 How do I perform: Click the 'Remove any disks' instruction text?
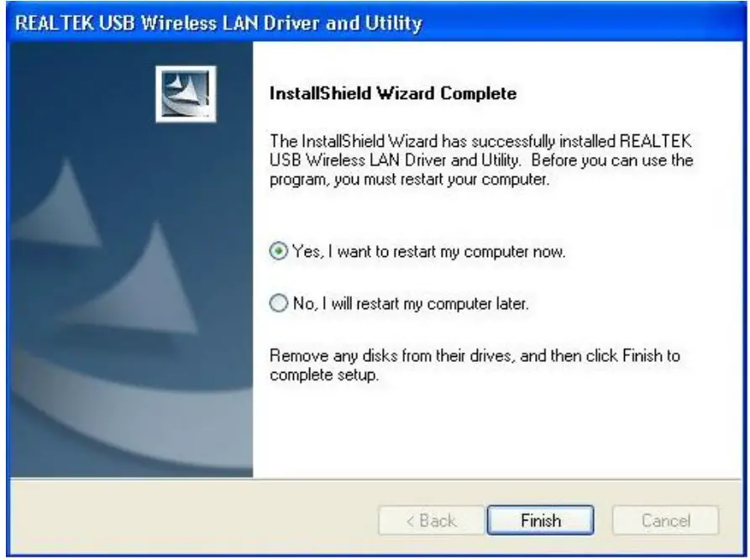(475, 365)
